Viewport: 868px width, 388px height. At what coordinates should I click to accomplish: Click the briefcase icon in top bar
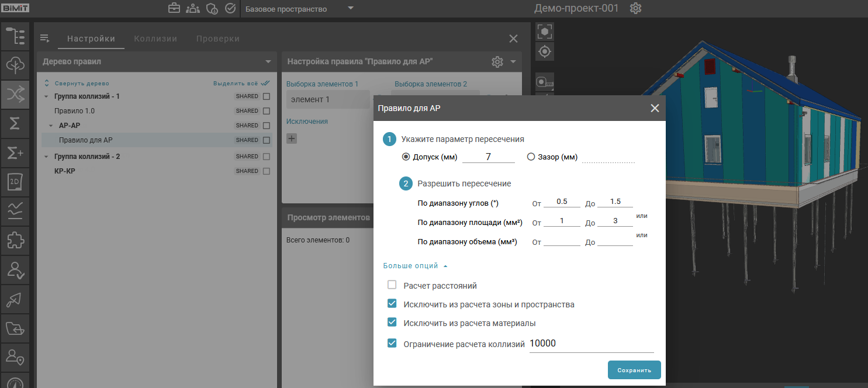coord(174,9)
